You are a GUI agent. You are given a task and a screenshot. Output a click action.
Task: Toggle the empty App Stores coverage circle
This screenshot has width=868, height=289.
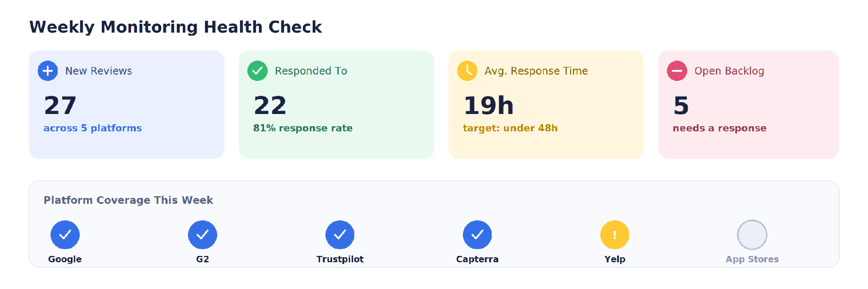pyautogui.click(x=752, y=235)
